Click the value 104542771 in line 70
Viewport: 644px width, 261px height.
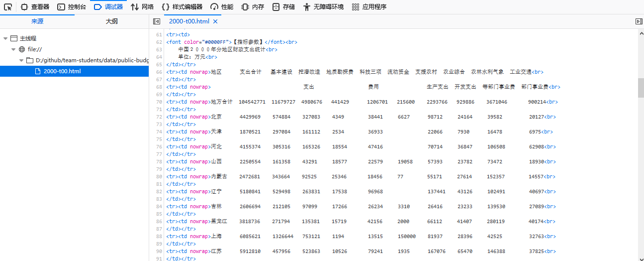tap(252, 102)
